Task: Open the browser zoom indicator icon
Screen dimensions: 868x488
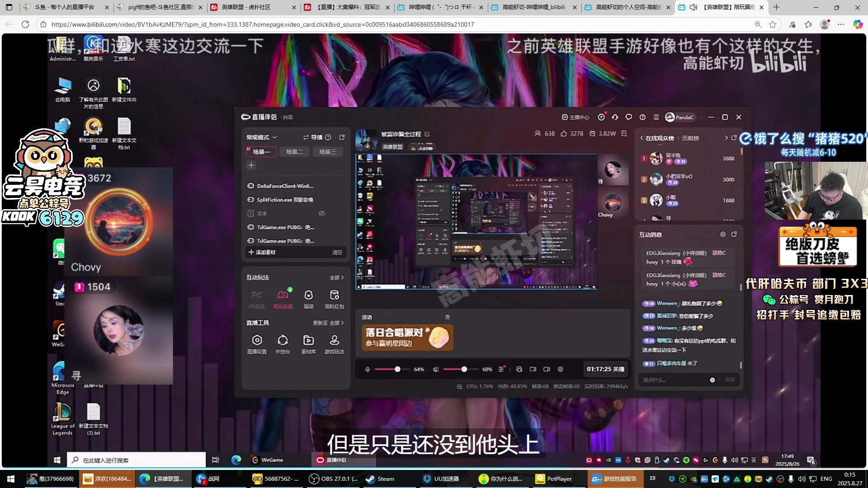Action: [x=758, y=24]
